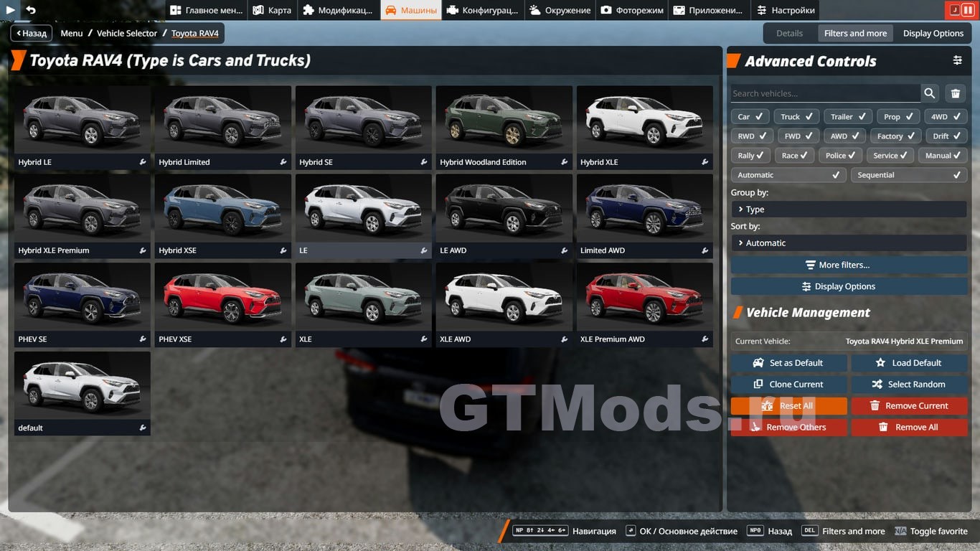This screenshot has height=551, width=980.
Task: Click the Select Random button
Action: pos(908,385)
